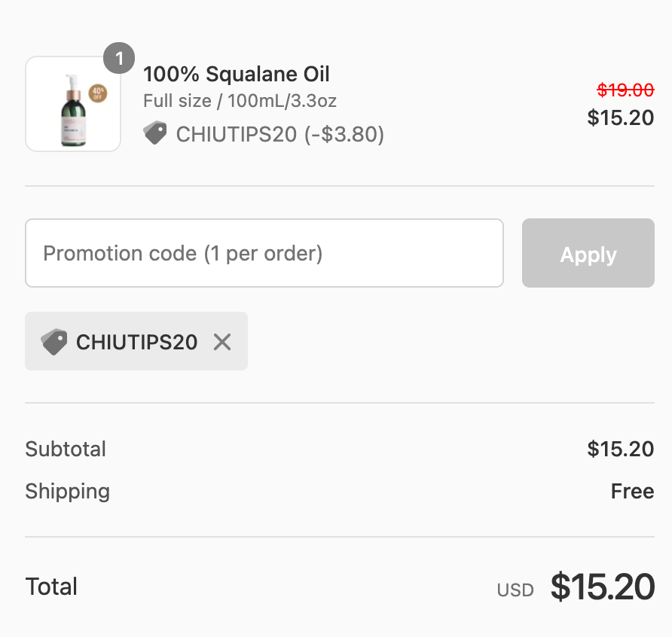Click the CHIUTIPS20 label inside the chip
This screenshot has width=672, height=637.
(136, 343)
